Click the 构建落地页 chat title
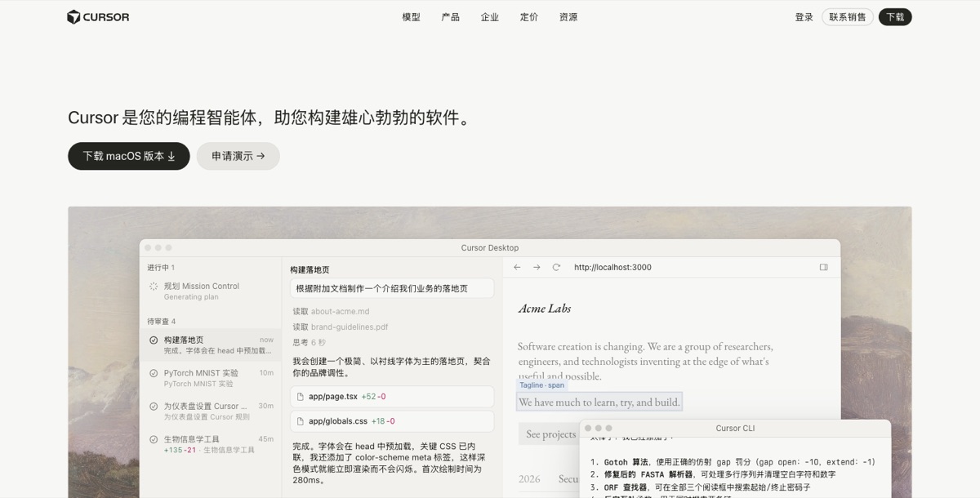 click(310, 269)
